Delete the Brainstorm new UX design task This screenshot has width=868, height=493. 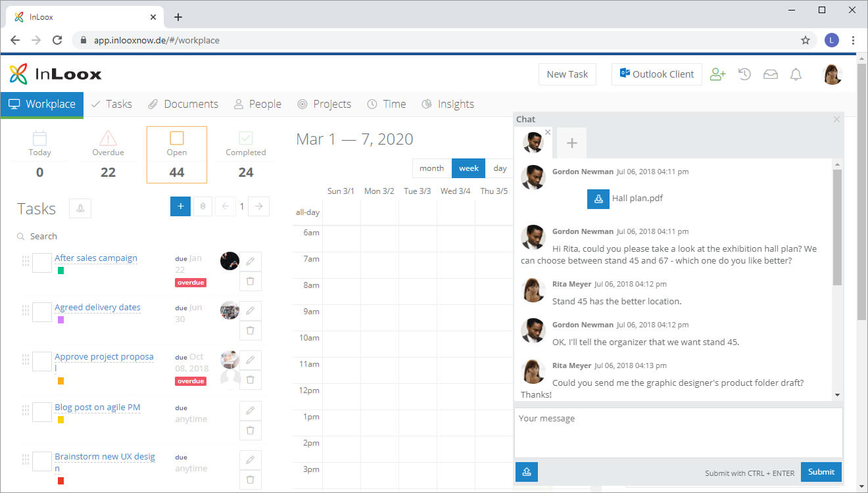point(251,480)
